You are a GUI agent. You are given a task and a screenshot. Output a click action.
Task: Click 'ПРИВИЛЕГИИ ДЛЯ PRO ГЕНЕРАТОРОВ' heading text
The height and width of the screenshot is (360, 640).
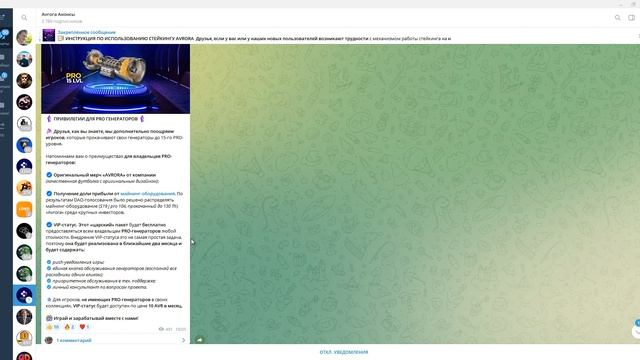pos(96,119)
